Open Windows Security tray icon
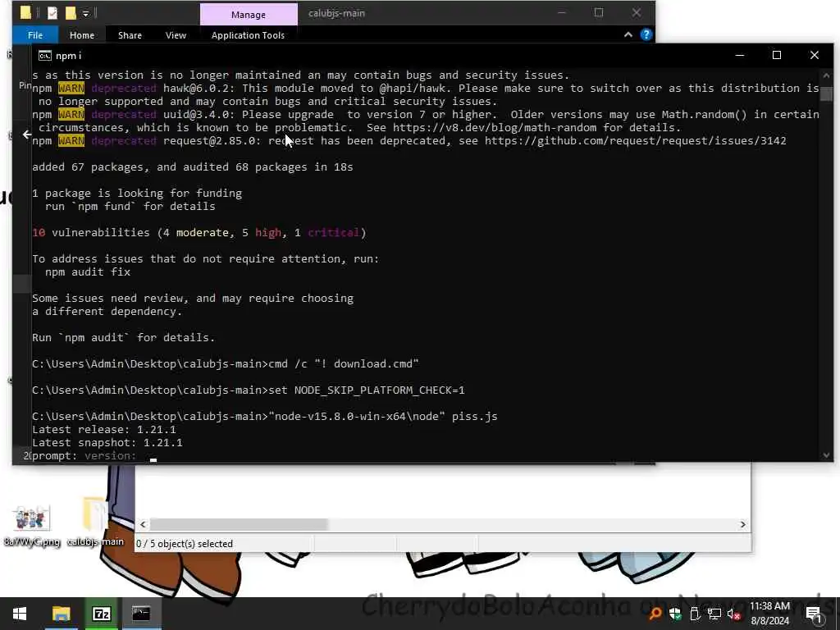Image resolution: width=840 pixels, height=630 pixels. [675, 614]
